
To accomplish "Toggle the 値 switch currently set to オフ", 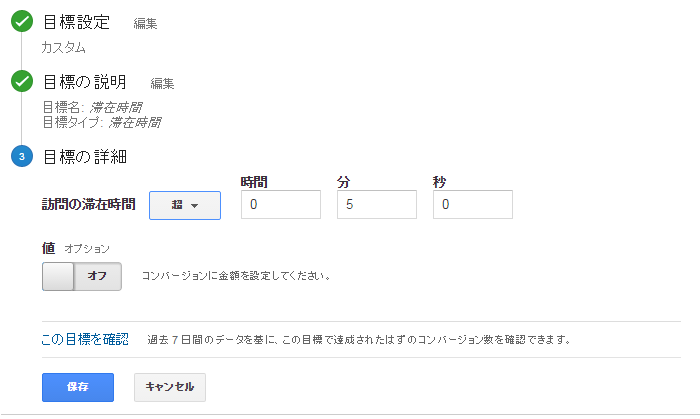I will (82, 277).
